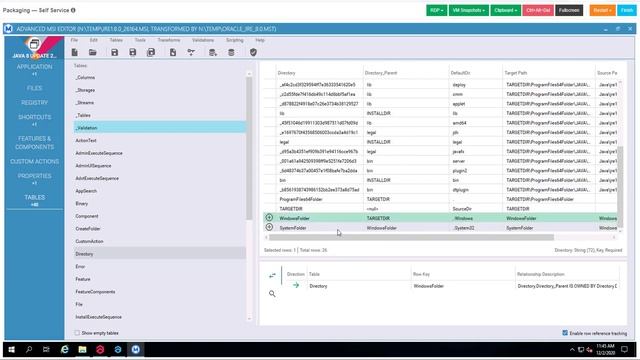Click the green arrow direction icon

click(x=296, y=285)
